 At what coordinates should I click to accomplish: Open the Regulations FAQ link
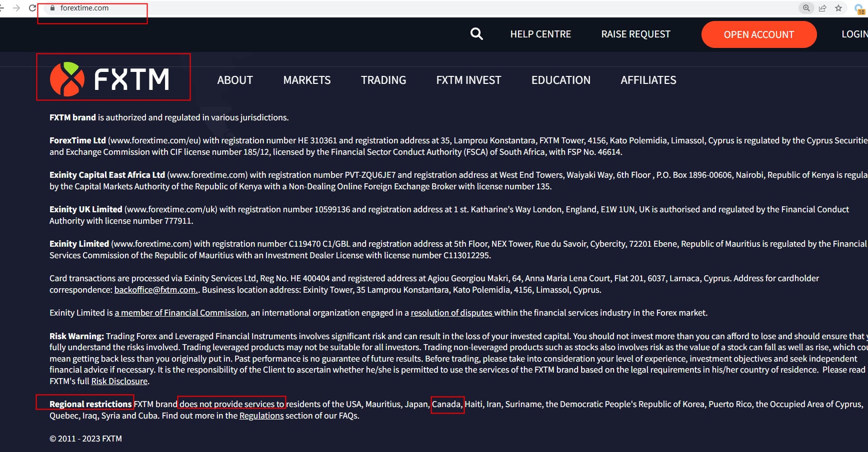[261, 416]
